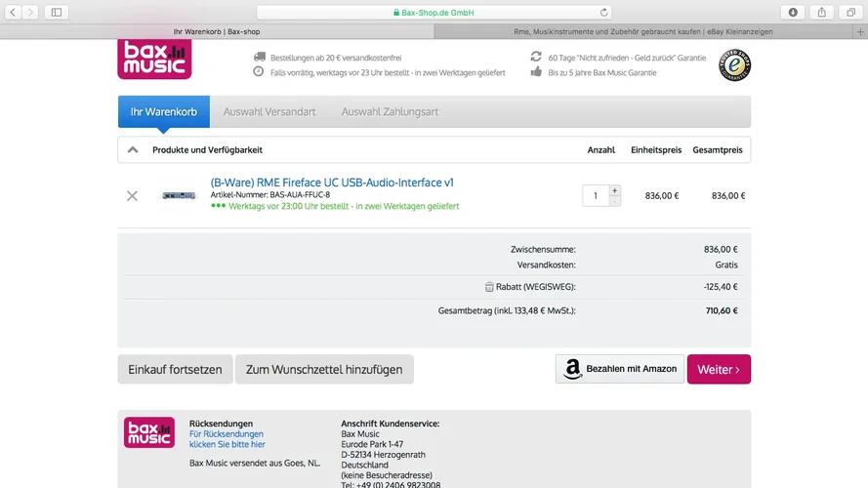
Task: Remove RME Fireface from cart
Action: pyautogui.click(x=132, y=196)
